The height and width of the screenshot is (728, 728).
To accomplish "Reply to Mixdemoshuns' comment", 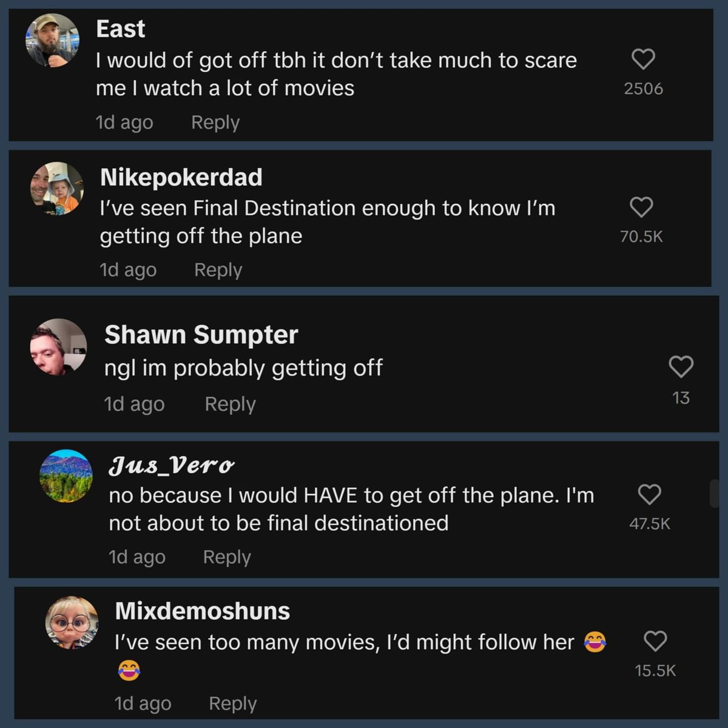I will [x=232, y=704].
